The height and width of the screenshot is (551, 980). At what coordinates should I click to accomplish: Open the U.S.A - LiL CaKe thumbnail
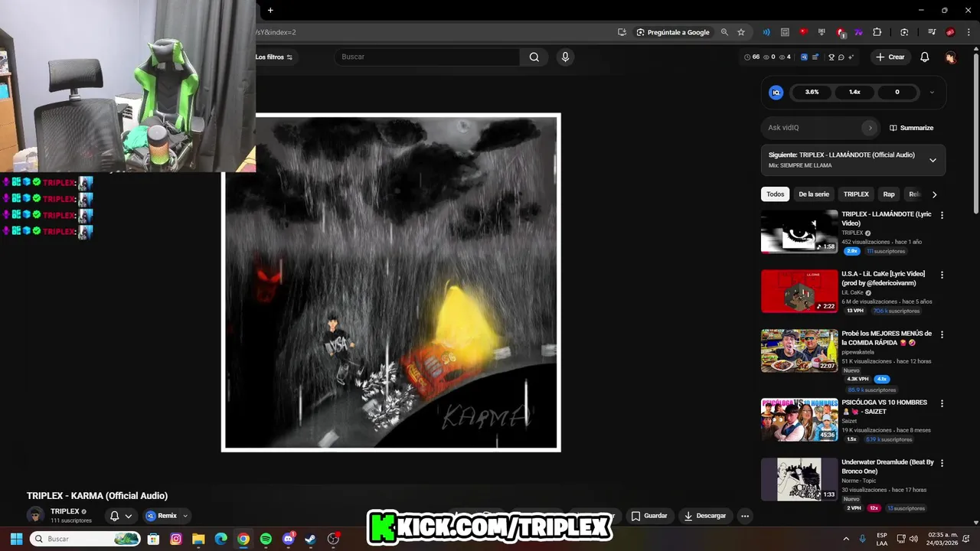pyautogui.click(x=799, y=292)
